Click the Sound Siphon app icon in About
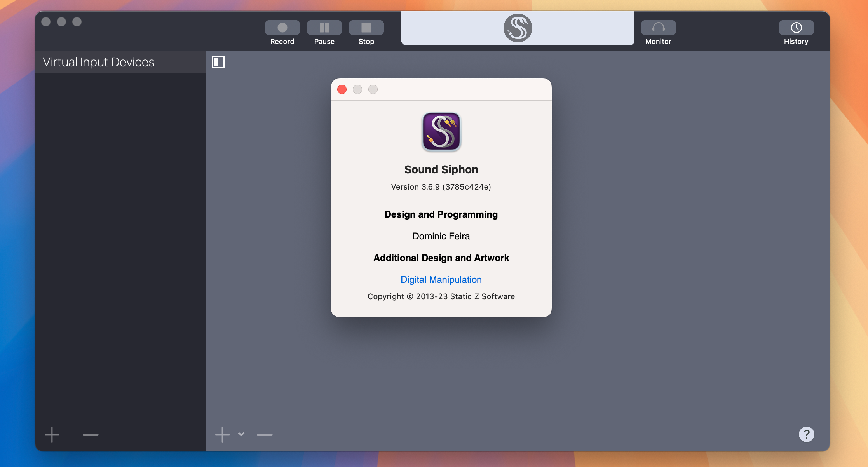868x467 pixels. click(441, 132)
